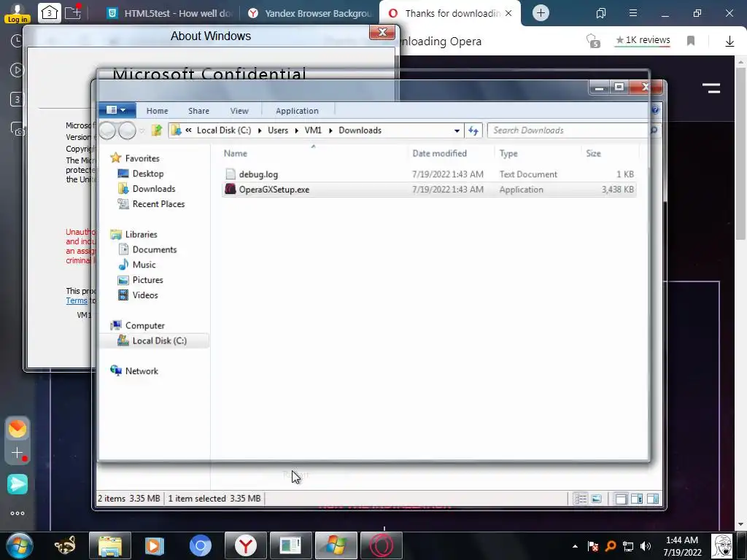The height and width of the screenshot is (560, 747).
Task: Click Terms link in About Windows
Action: pos(76,301)
